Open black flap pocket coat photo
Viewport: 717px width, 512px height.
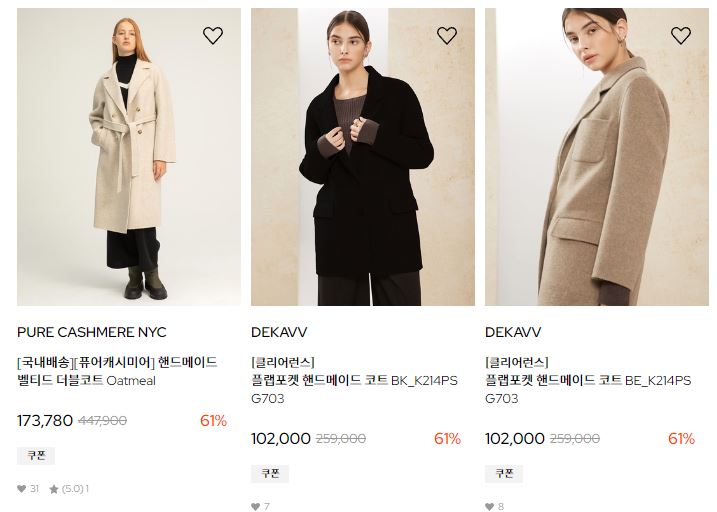[x=363, y=157]
